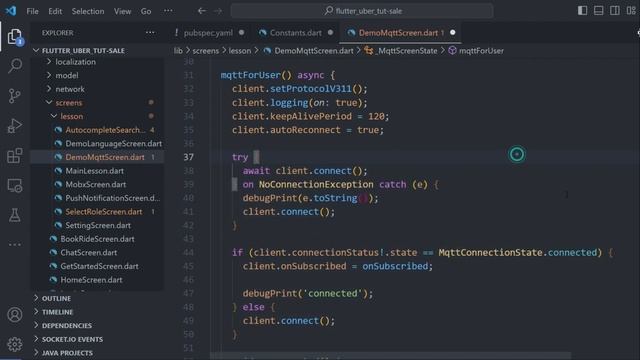Image resolution: width=640 pixels, height=360 pixels.
Task: Open MainLesson.dart file
Action: coord(94,171)
